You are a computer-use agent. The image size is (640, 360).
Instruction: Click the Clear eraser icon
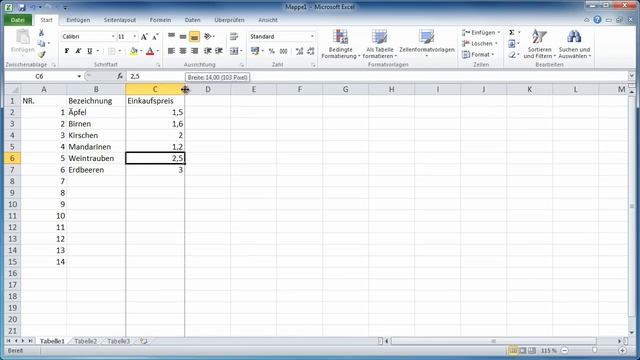512,54
